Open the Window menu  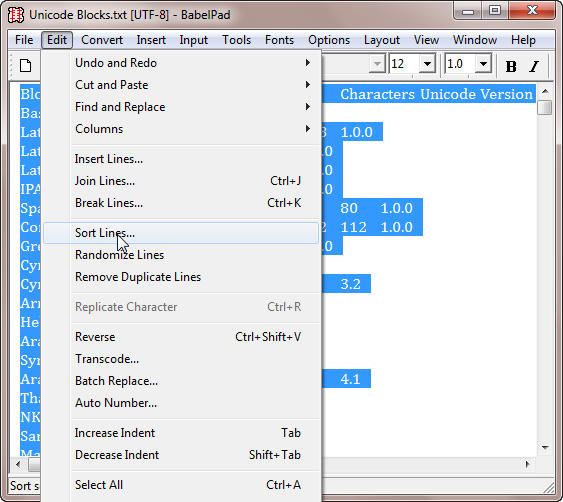(x=475, y=40)
